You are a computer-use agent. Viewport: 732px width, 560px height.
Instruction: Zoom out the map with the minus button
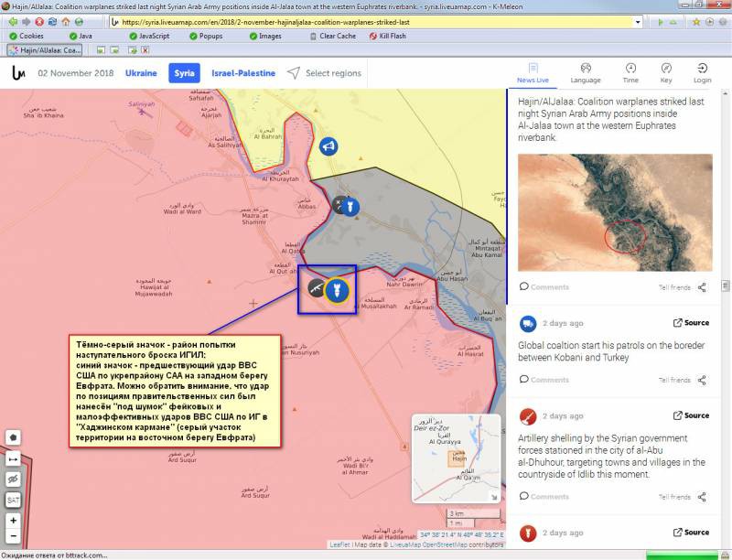pos(14,535)
